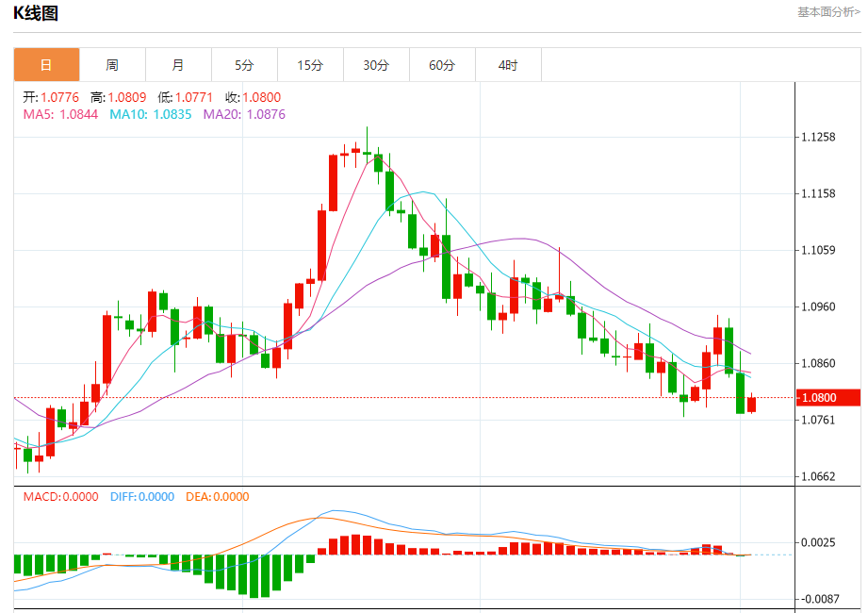Viewport: 868px width, 613px height.
Task: Click the MACD:0.0000 indicator label
Action: [61, 497]
